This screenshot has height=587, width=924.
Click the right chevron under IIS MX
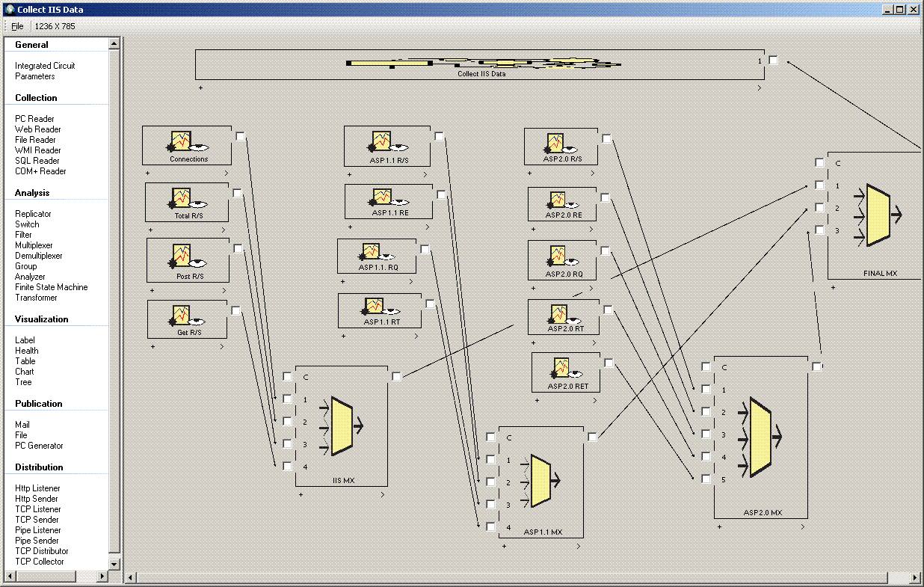383,494
